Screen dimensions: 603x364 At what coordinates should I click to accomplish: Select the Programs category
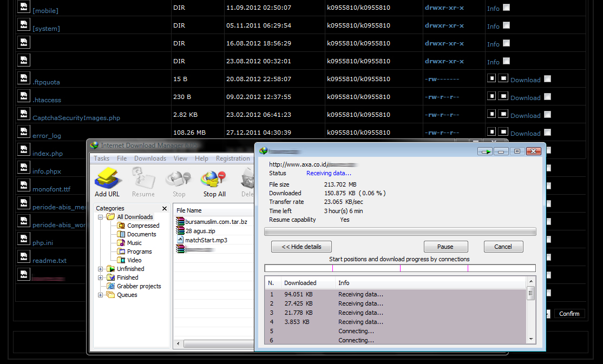click(x=139, y=252)
